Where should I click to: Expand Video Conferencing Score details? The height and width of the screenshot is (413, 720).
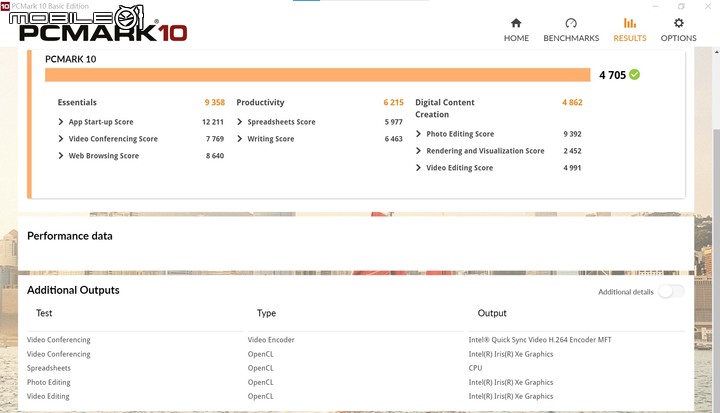pyautogui.click(x=61, y=139)
